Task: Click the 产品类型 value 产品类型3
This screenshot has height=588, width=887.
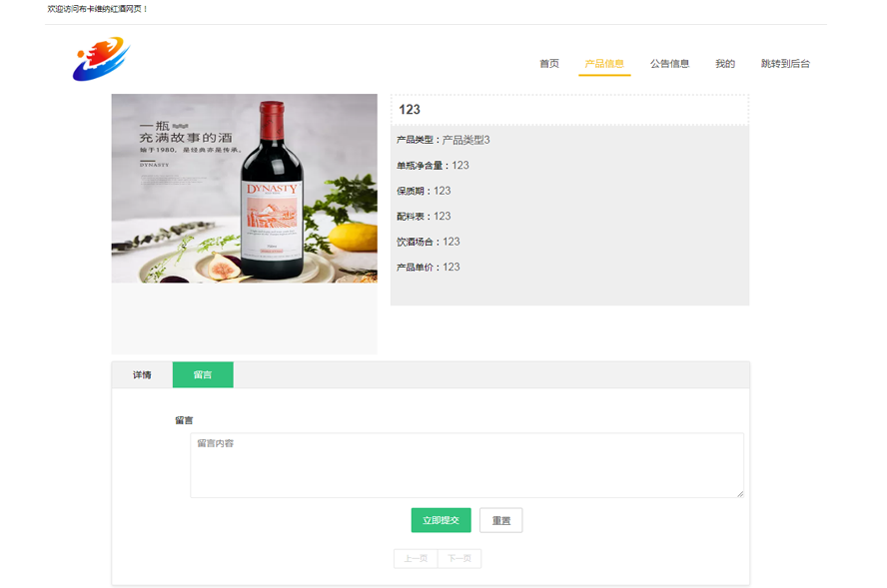Action: (465, 140)
